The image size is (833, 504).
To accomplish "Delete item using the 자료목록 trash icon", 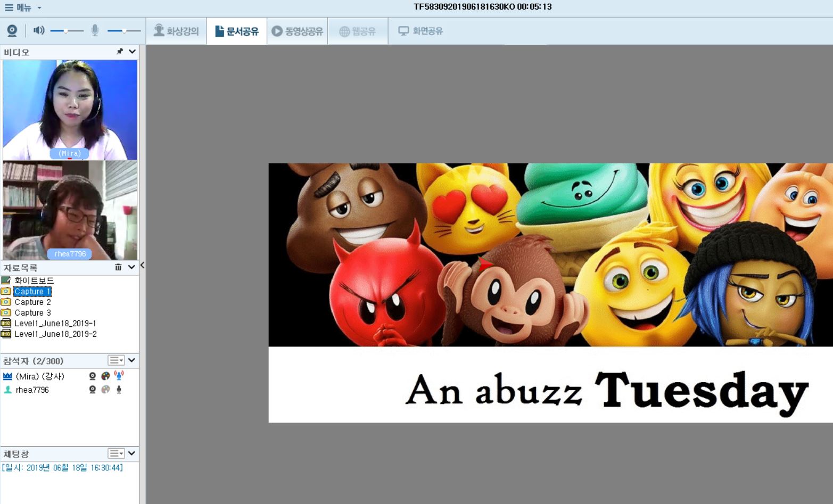I will point(118,267).
